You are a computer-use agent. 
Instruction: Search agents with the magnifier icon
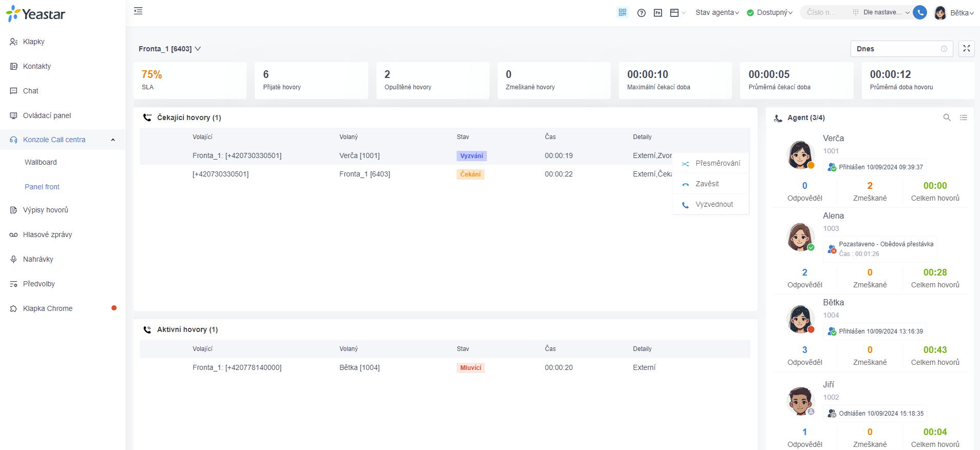(x=947, y=118)
